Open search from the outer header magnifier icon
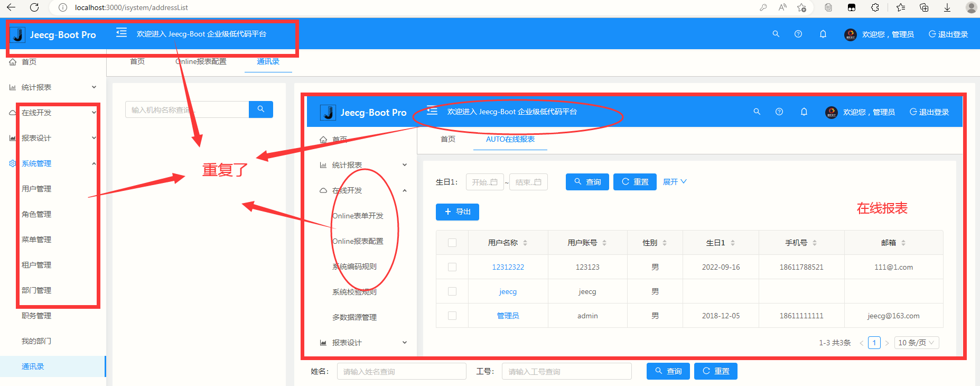Screen dimensions: 980x386 (x=776, y=34)
